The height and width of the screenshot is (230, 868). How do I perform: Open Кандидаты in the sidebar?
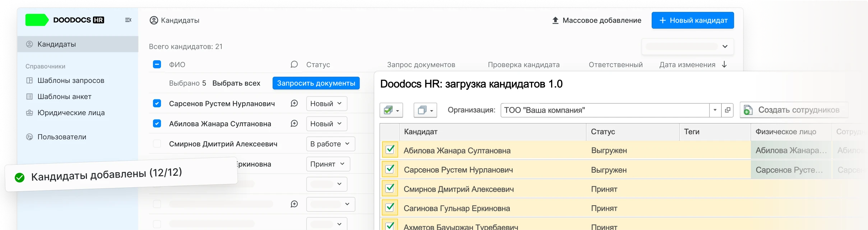pyautogui.click(x=78, y=44)
